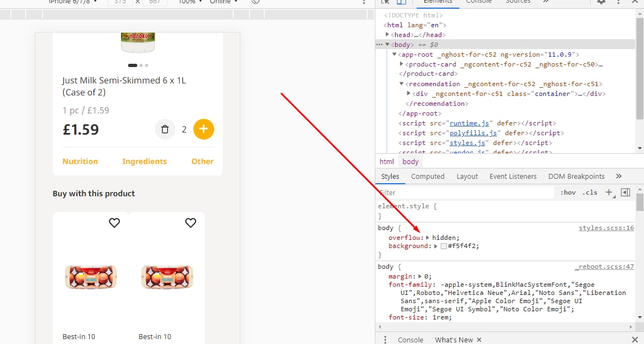Switch to the Computed tab

tap(428, 176)
